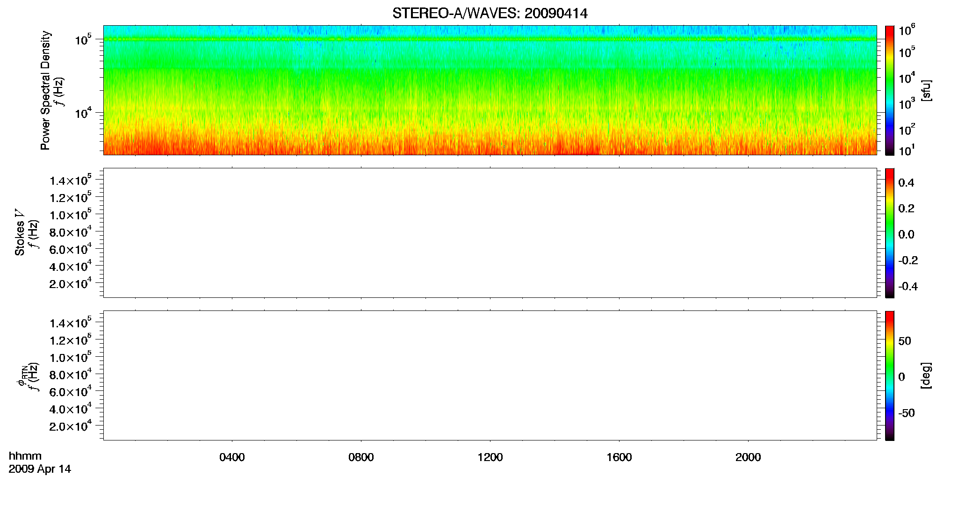Click the hhmm time format label
The height and width of the screenshot is (505, 980).
[25, 456]
